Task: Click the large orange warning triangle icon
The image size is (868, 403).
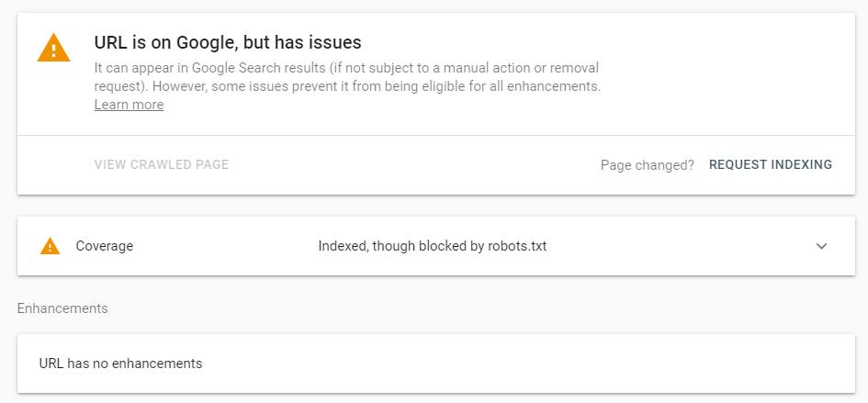Action: [53, 48]
